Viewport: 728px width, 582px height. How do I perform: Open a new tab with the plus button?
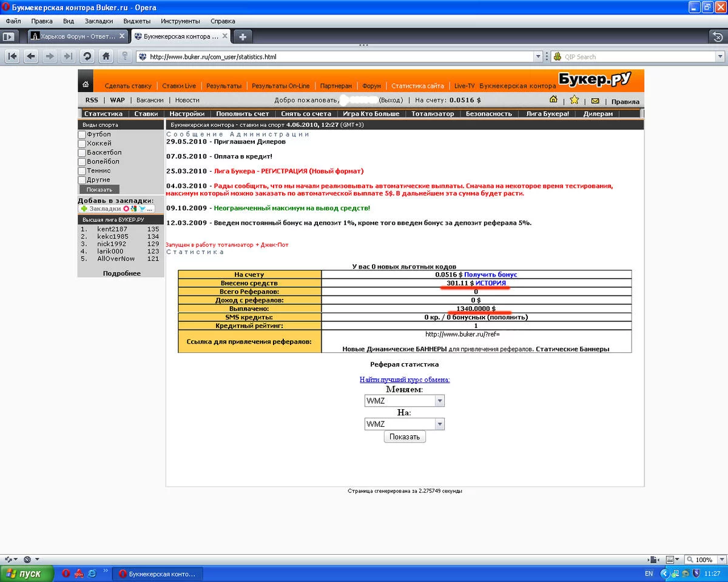(x=243, y=36)
